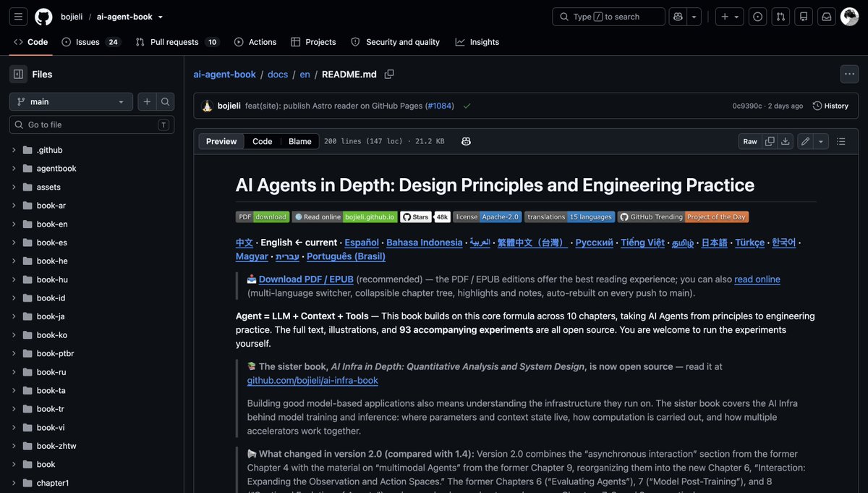The image size is (868, 493).
Task: Switch to Code view
Action: (x=262, y=141)
